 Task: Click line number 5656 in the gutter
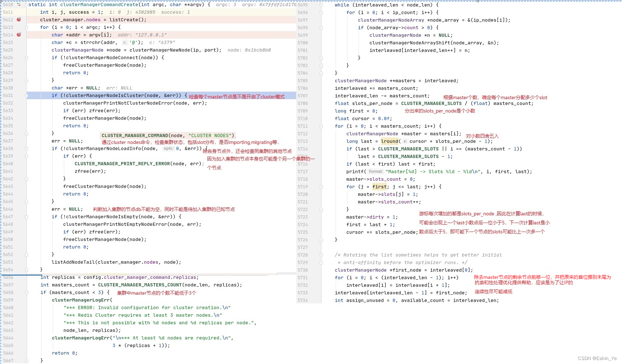coord(8,277)
